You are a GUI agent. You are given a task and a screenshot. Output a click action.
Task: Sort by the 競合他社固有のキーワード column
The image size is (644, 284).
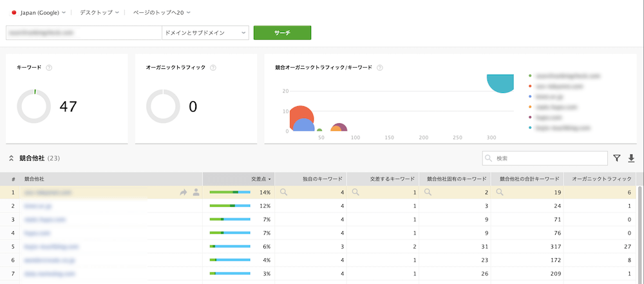pyautogui.click(x=455, y=179)
